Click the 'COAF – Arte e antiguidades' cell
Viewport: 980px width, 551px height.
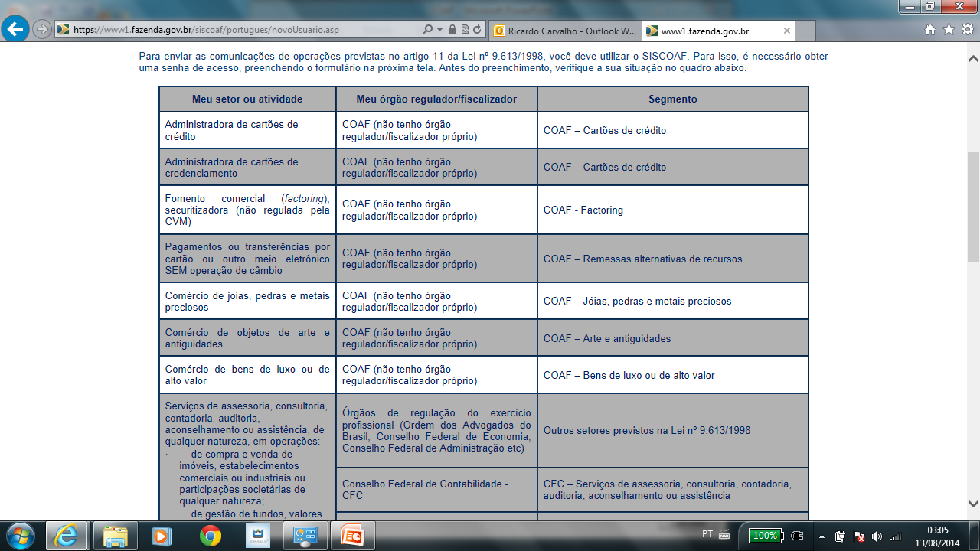tap(673, 338)
